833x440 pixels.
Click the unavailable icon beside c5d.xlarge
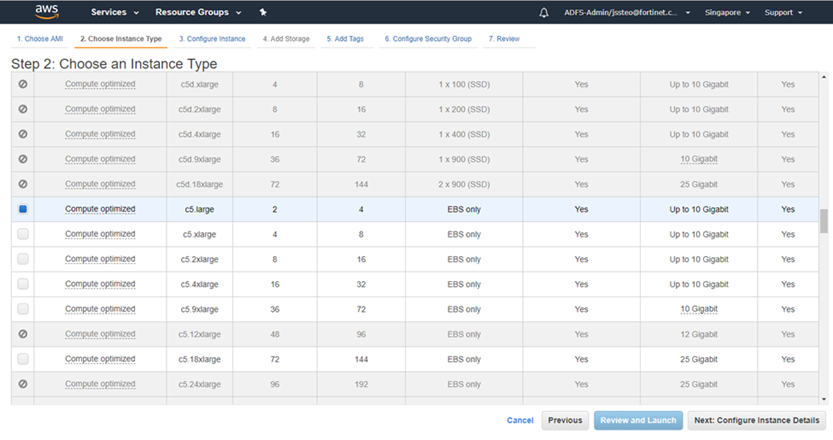coord(22,84)
